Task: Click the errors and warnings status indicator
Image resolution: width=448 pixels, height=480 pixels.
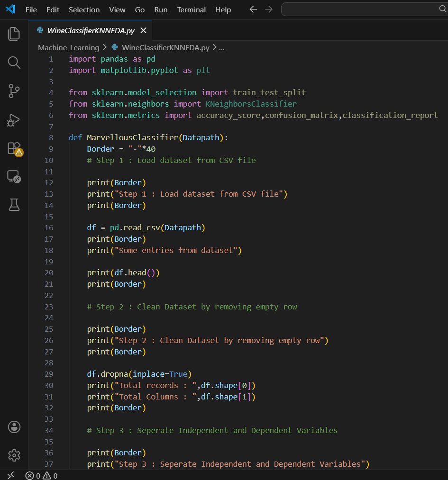Action: tap(41, 475)
